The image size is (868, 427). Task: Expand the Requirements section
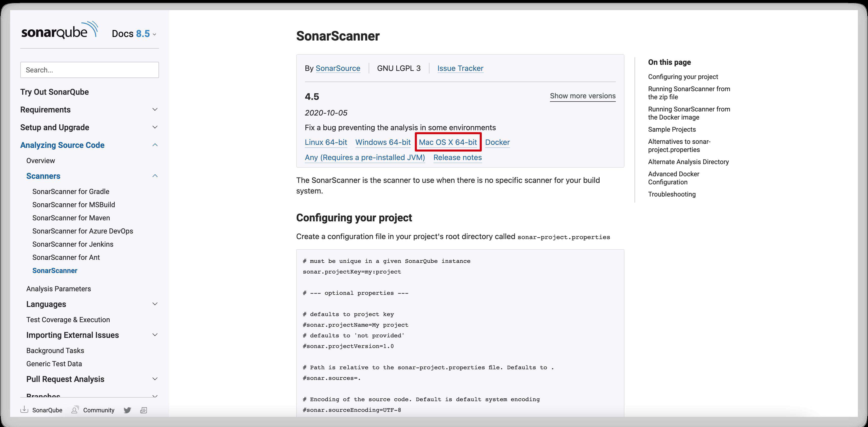(155, 109)
